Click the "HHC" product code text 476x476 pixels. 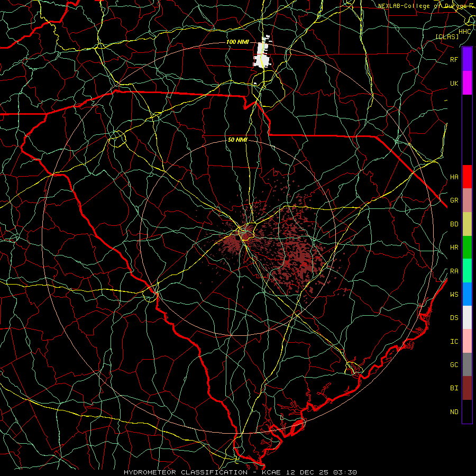pos(464,32)
